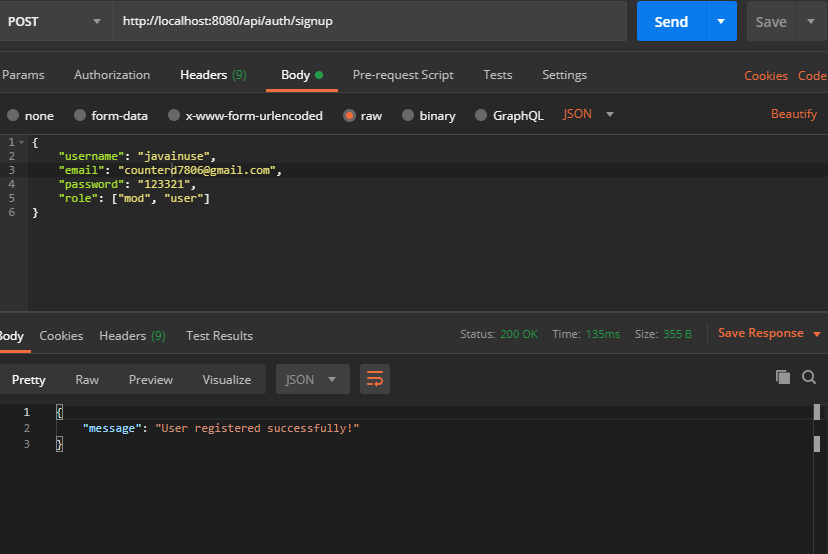The height and width of the screenshot is (554, 828).
Task: Open the Pre-request Script tab
Action: [403, 75]
